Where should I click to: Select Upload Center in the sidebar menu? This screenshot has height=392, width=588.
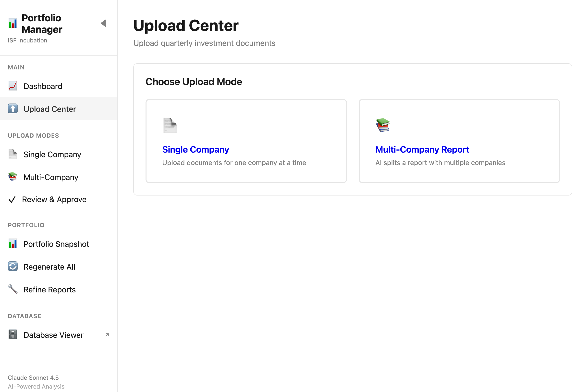pos(50,109)
